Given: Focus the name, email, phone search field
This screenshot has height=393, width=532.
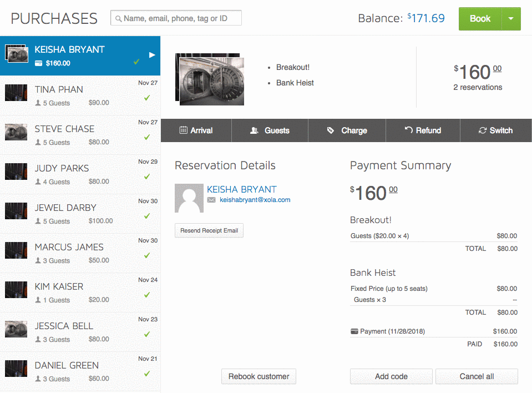Looking at the screenshot, I should tap(176, 18).
